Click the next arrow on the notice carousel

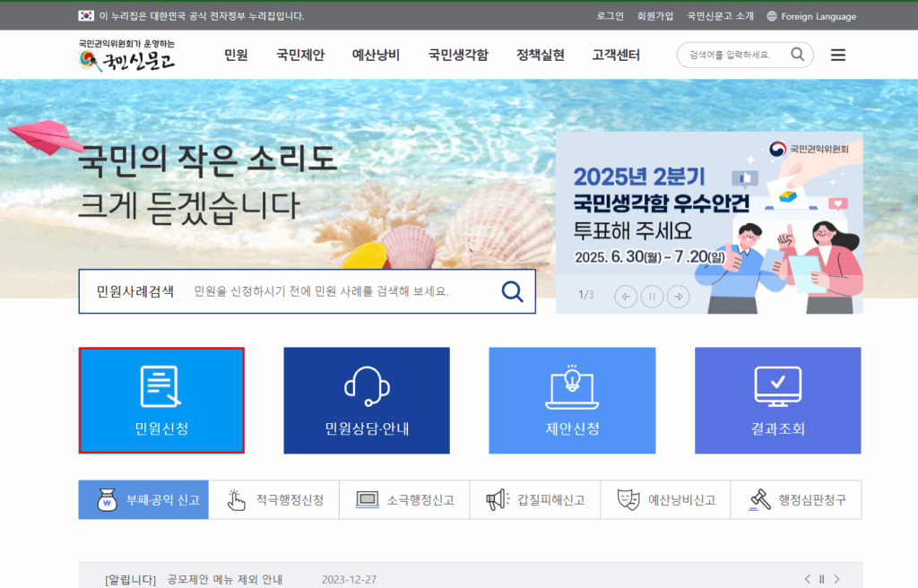tap(836, 579)
